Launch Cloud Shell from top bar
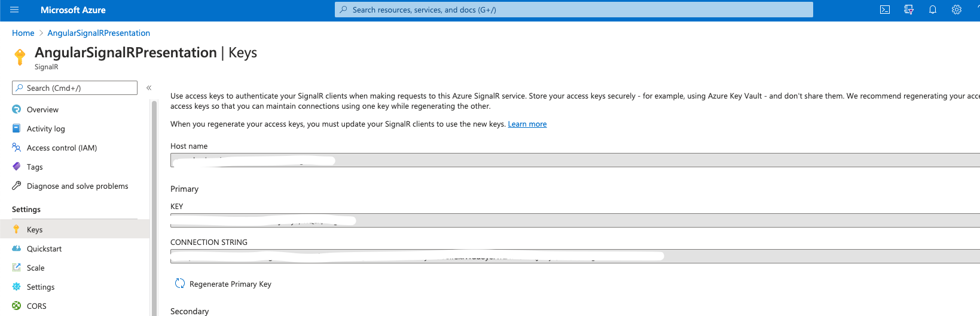Screen dimensions: 980x316 885,10
